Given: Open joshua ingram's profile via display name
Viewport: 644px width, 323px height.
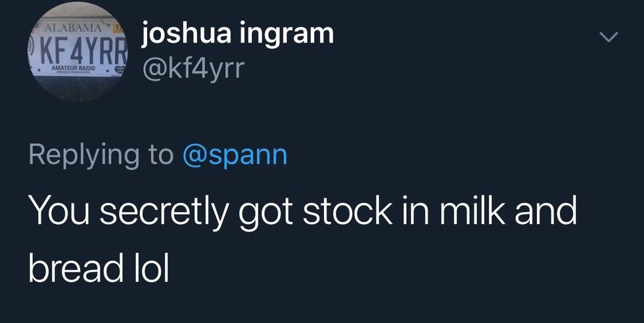Looking at the screenshot, I should [x=237, y=34].
